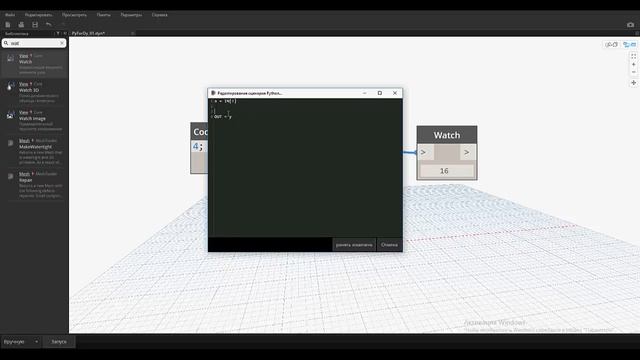The height and width of the screenshot is (360, 640).
Task: Click the Watch node output port
Action: tap(467, 153)
